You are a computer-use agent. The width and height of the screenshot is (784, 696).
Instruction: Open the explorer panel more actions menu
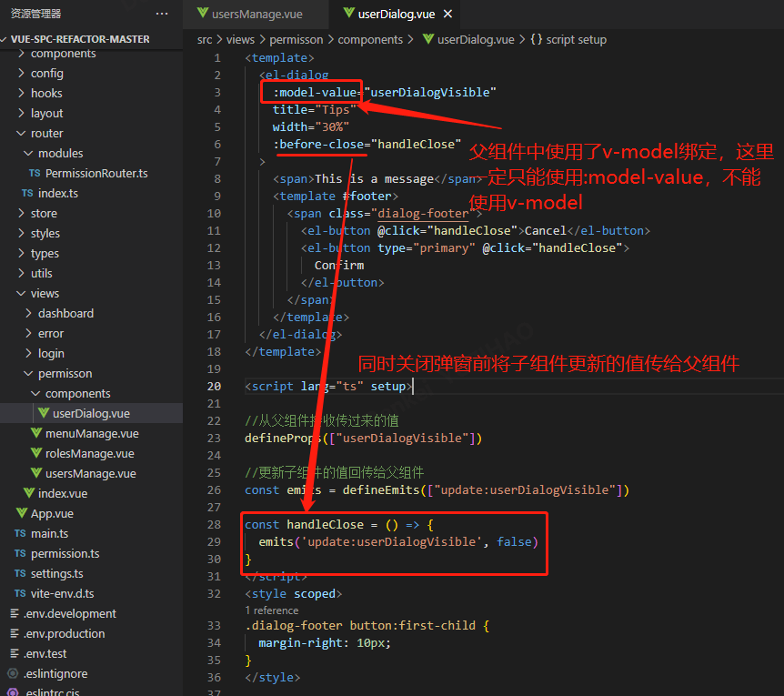(162, 14)
